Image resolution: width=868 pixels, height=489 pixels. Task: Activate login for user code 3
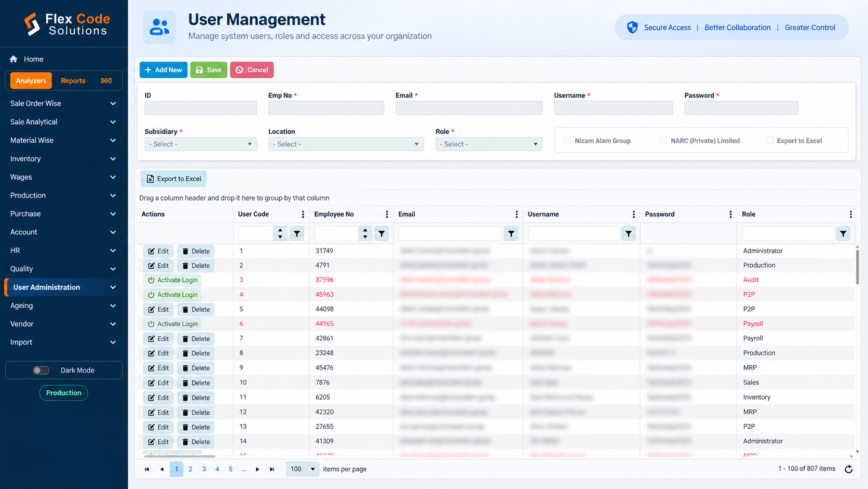[x=172, y=280]
